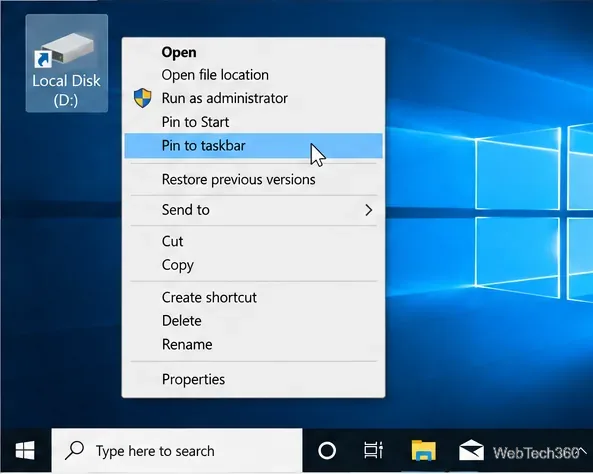Select Pin to Start
The width and height of the screenshot is (593, 474).
click(x=253, y=122)
